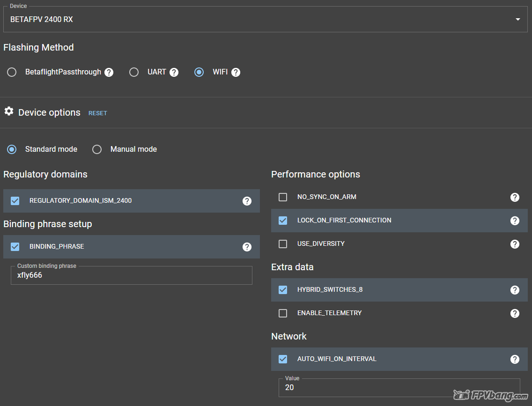Show help for REGULATORY_DOMAIN_ISM_2400
The width and height of the screenshot is (532, 406).
(247, 201)
